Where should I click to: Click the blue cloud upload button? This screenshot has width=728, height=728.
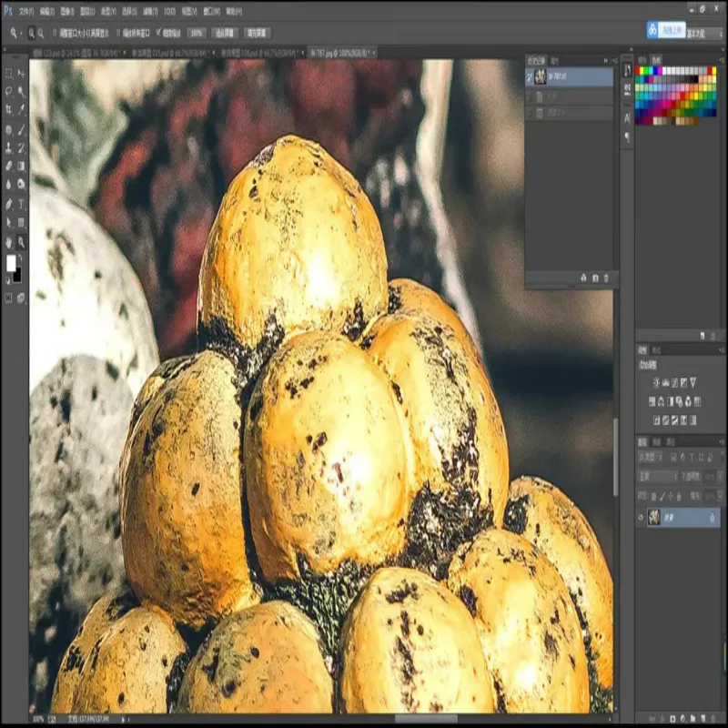(666, 30)
